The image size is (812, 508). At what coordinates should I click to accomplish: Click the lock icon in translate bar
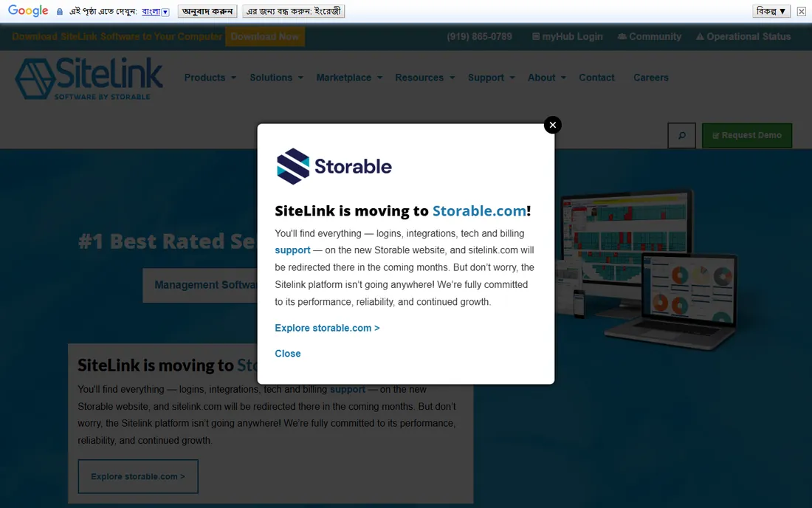click(60, 11)
